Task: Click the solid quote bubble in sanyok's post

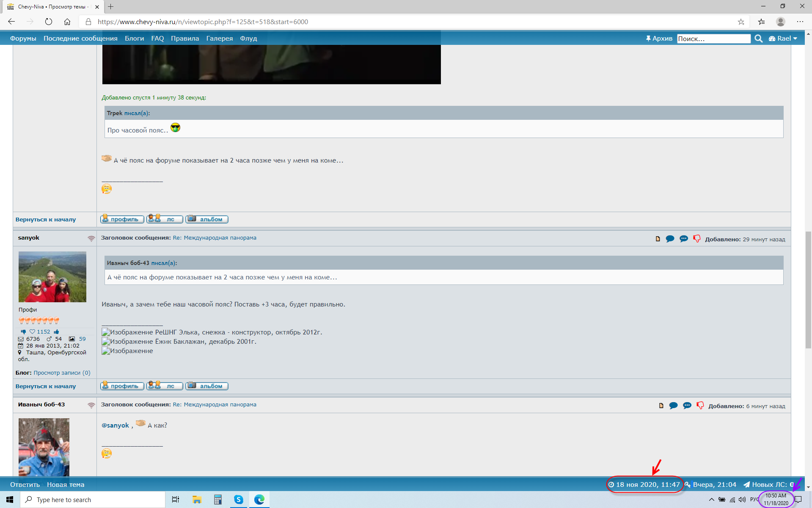Action: 670,239
